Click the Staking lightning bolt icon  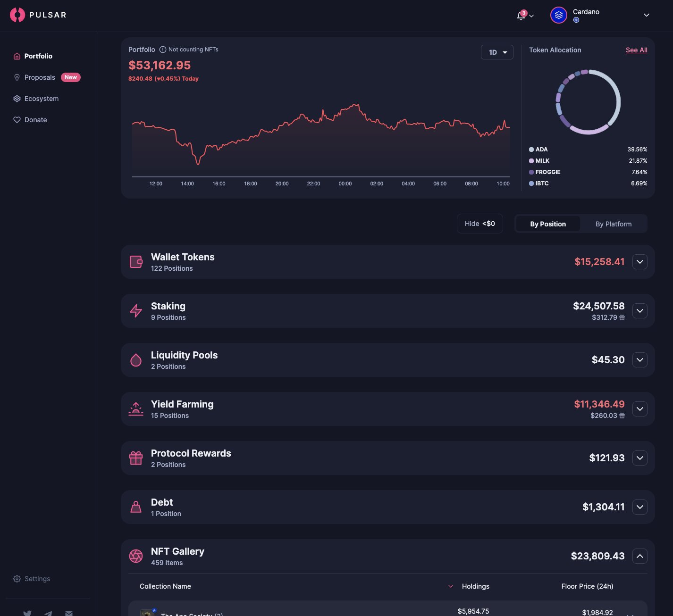(136, 311)
